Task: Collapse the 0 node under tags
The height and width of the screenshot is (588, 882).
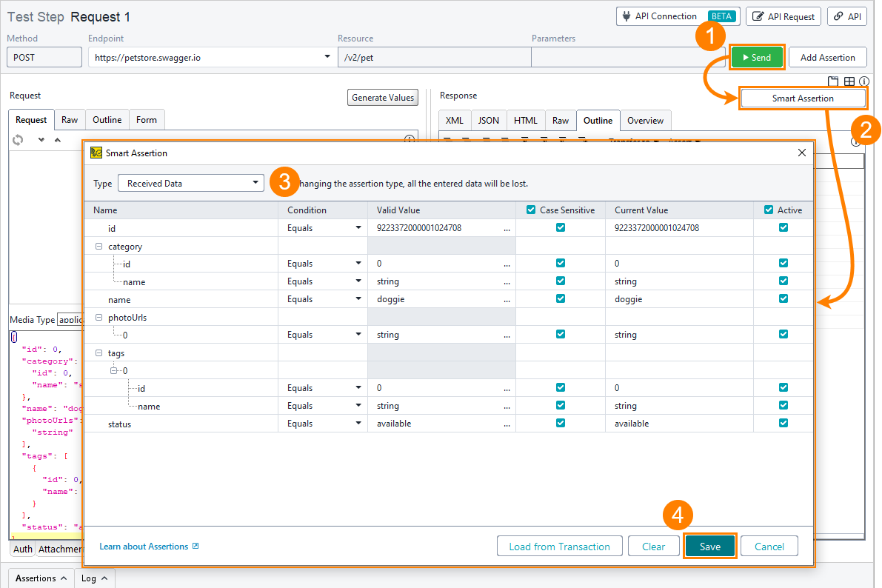Action: pos(113,371)
